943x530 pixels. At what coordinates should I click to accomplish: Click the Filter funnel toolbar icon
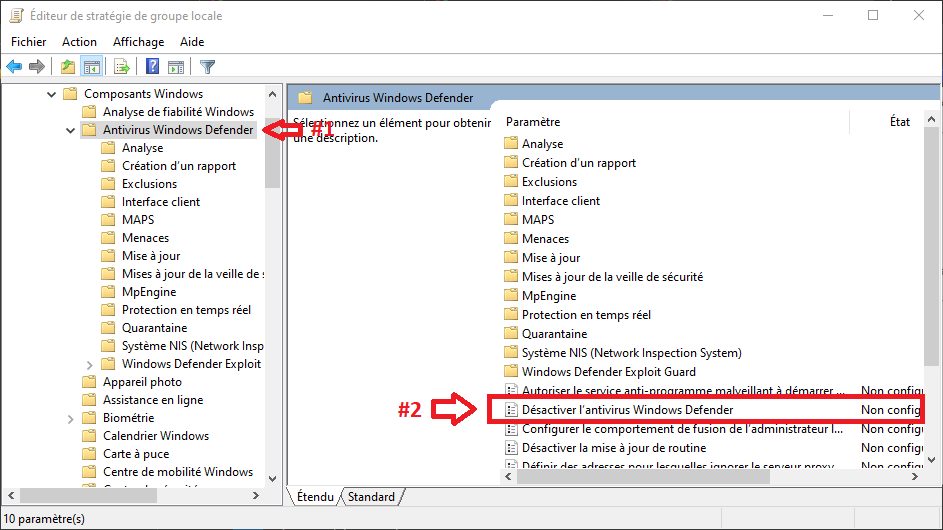click(207, 66)
